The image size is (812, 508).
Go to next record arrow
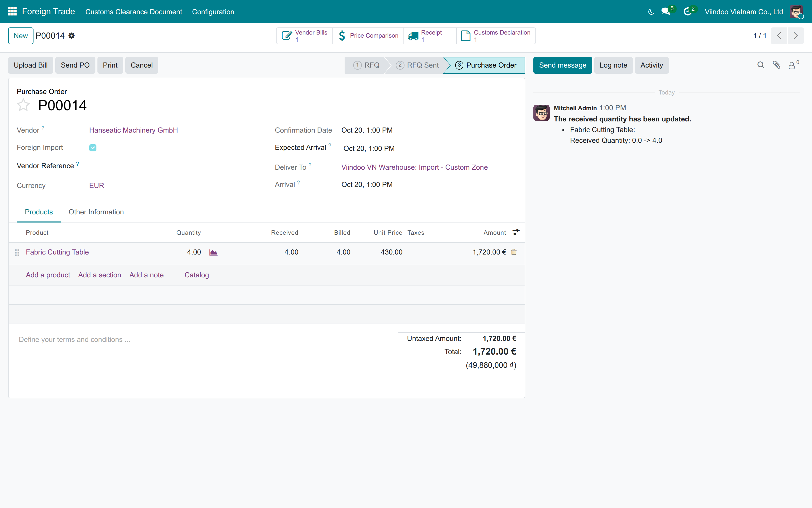(x=796, y=36)
